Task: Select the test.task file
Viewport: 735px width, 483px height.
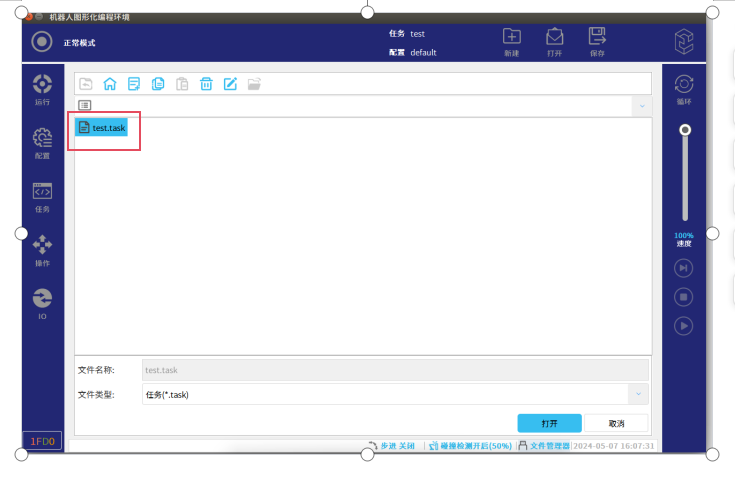Action: tap(102, 128)
